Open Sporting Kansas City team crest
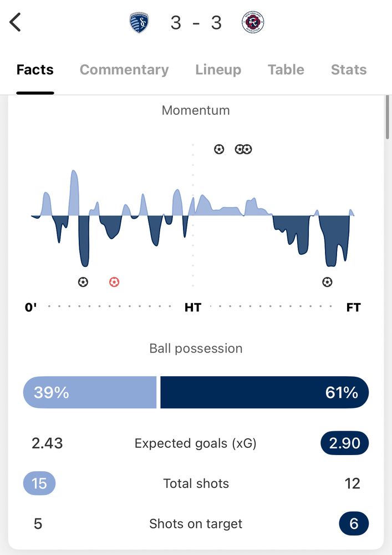Image resolution: width=392 pixels, height=555 pixels. coord(139,23)
